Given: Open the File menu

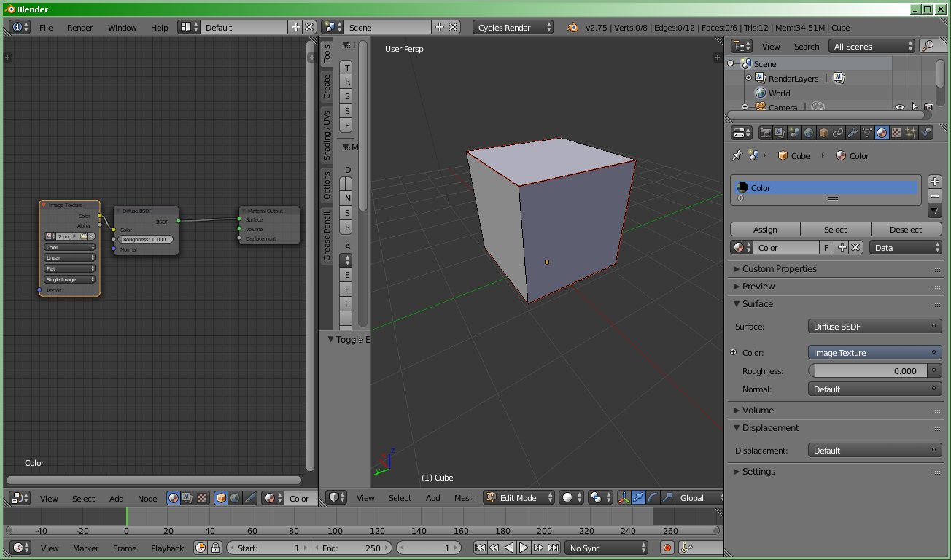Looking at the screenshot, I should coord(46,28).
